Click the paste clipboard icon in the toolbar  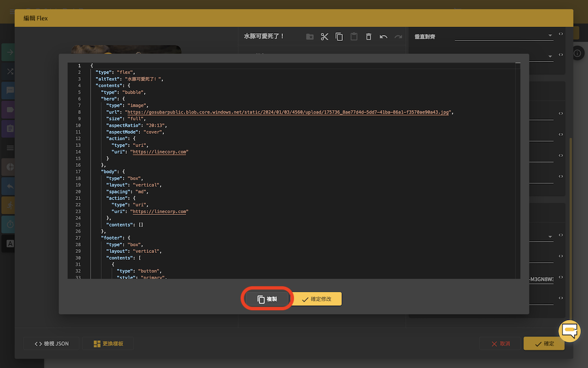point(354,37)
